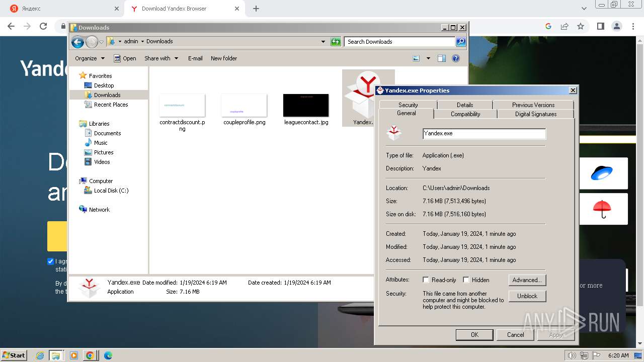The width and height of the screenshot is (644, 362).
Task: Switch to the Previous Versions tab
Action: click(x=533, y=105)
